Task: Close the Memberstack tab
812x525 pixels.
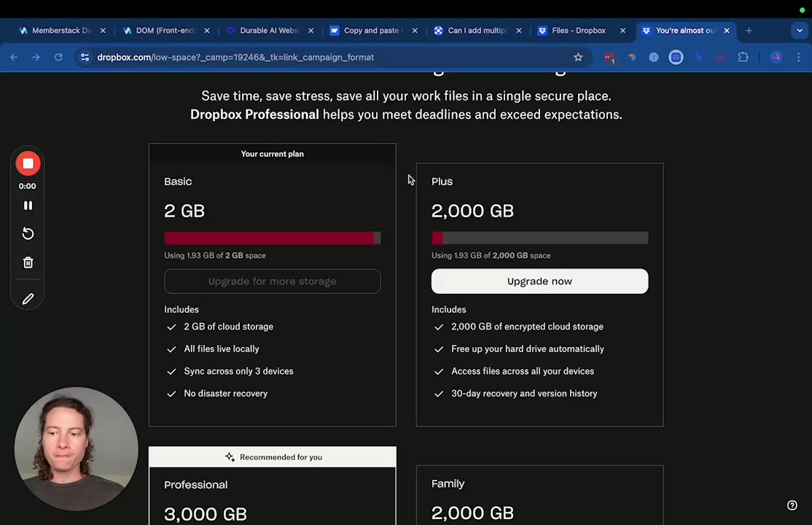Action: (103, 31)
